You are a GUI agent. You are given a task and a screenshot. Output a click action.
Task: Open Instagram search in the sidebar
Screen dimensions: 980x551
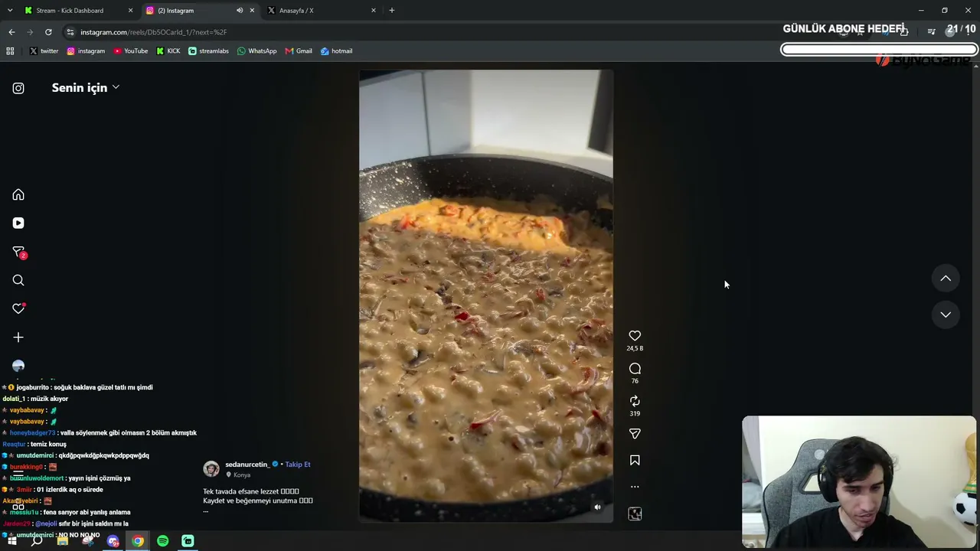coord(18,280)
